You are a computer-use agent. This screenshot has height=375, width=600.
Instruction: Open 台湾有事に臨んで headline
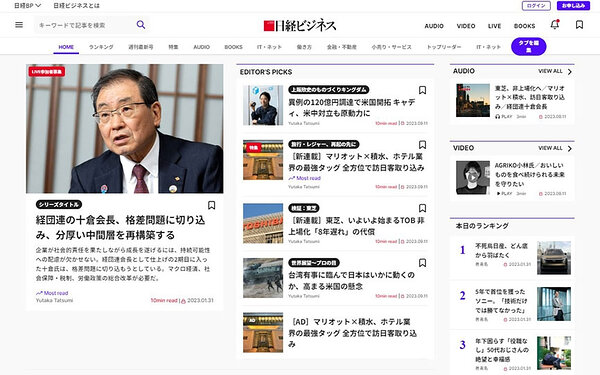coord(352,280)
